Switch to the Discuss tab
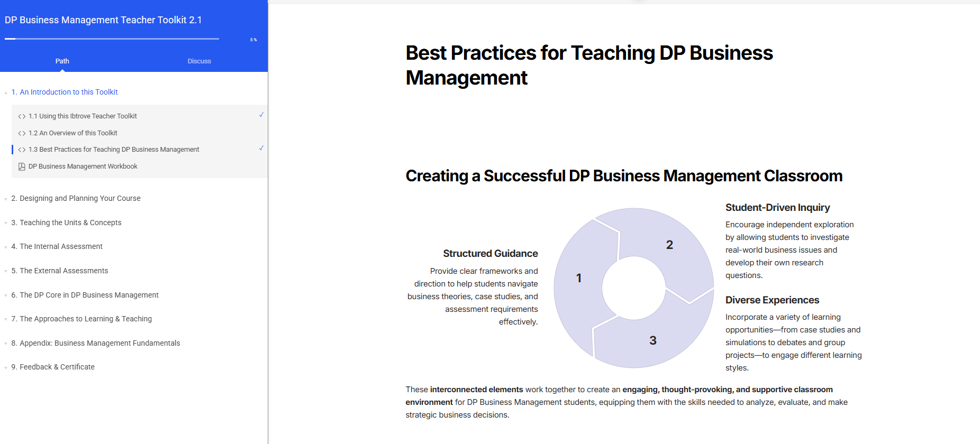The image size is (980, 444). click(x=199, y=61)
